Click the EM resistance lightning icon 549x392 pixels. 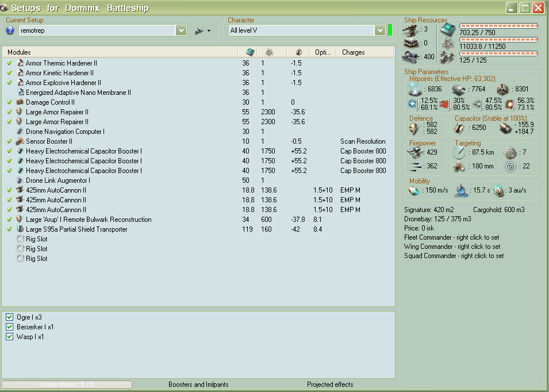412,103
